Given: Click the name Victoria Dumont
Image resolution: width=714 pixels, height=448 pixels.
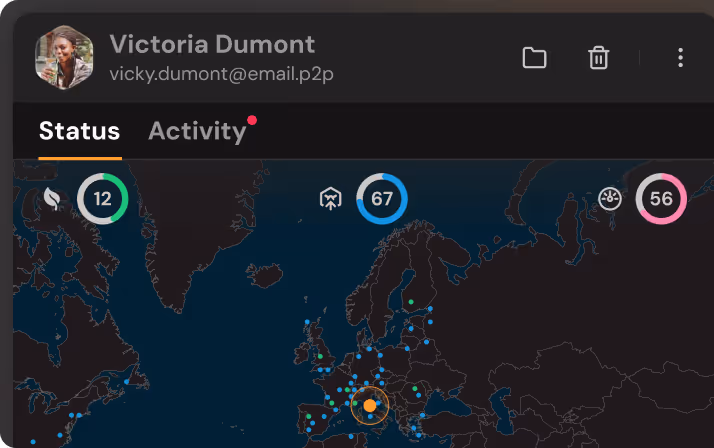Looking at the screenshot, I should pyautogui.click(x=212, y=45).
